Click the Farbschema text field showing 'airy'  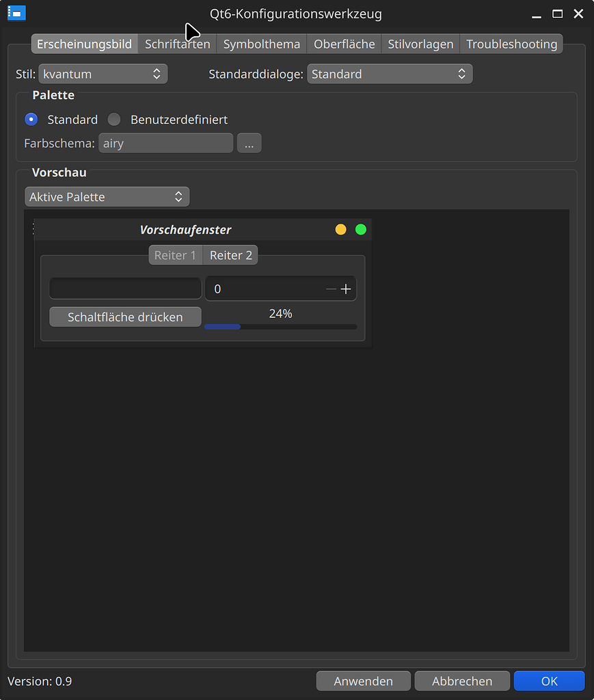click(x=165, y=143)
